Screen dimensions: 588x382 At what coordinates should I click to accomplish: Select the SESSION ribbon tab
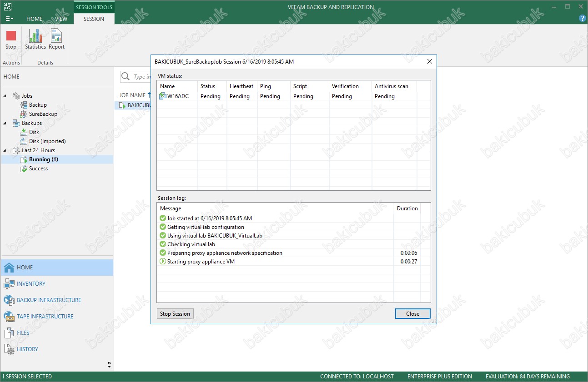coord(94,19)
